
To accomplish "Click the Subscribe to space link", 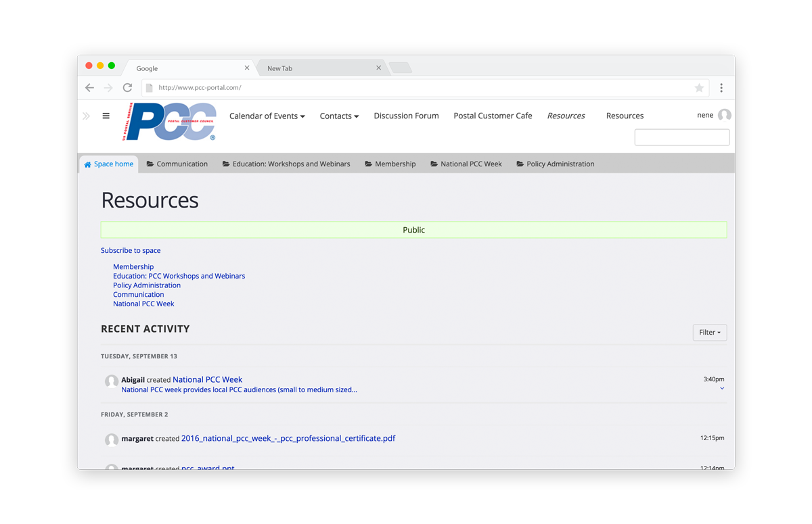I will click(131, 251).
